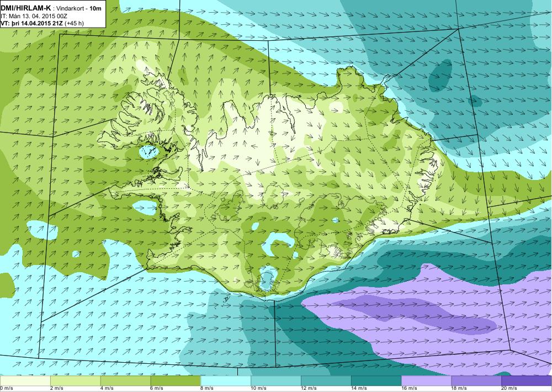Select the "10 m/s" legend label
Viewport: 552px width, 392px height.
click(x=259, y=389)
